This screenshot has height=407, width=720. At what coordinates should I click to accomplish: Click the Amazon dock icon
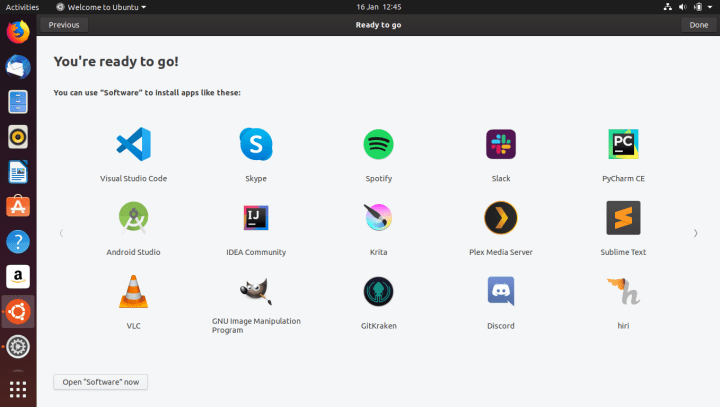(x=18, y=277)
